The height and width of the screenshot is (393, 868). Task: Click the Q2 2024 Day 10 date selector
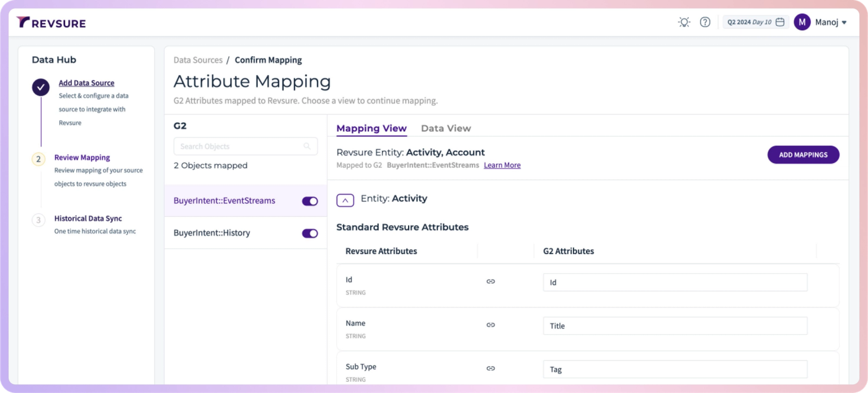tap(756, 22)
